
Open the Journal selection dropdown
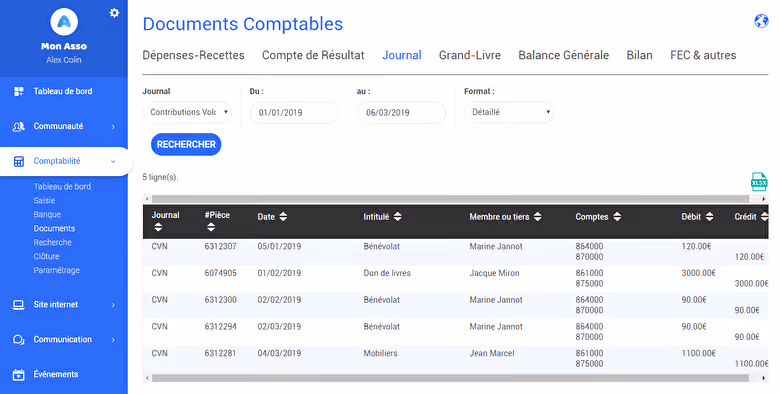point(188,112)
